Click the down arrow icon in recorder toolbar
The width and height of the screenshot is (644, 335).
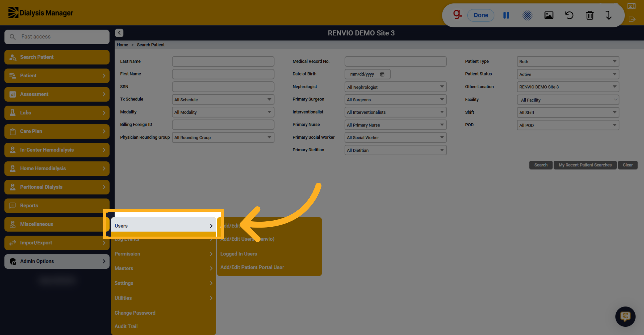(609, 15)
